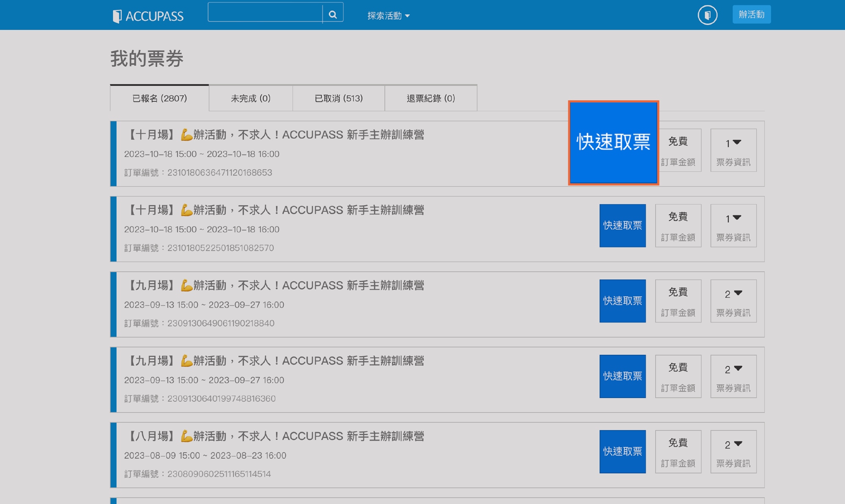Expand 票券資訊 for order 2309130649061190218840
Screen dimensions: 845x504
[x=733, y=301]
